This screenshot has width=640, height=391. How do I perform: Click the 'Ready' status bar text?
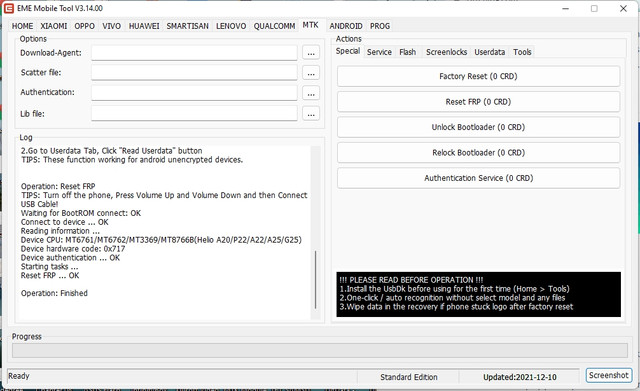pos(19,375)
